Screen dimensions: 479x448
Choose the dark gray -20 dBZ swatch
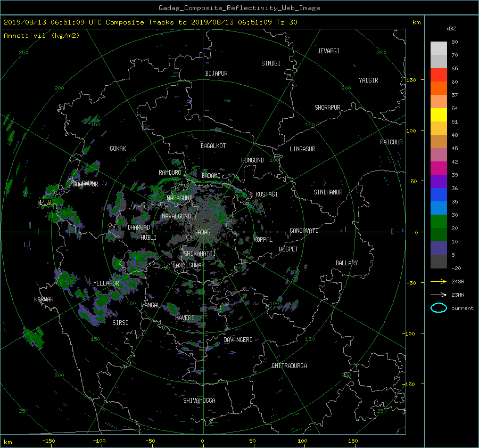[439, 261]
